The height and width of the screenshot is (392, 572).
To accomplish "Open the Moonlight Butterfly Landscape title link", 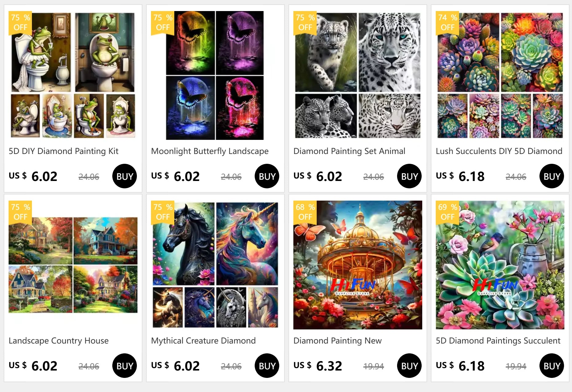I will pyautogui.click(x=210, y=151).
